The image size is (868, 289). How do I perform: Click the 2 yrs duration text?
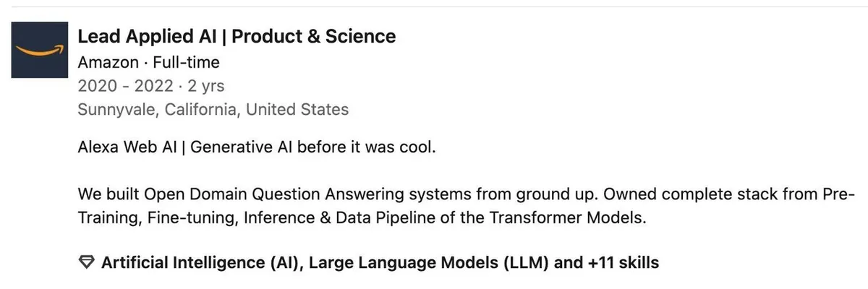[x=205, y=86]
